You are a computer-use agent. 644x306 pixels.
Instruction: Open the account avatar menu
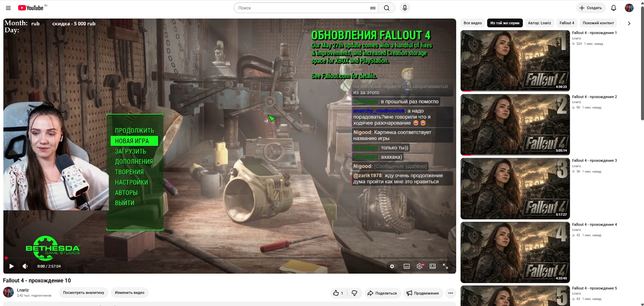(x=629, y=8)
